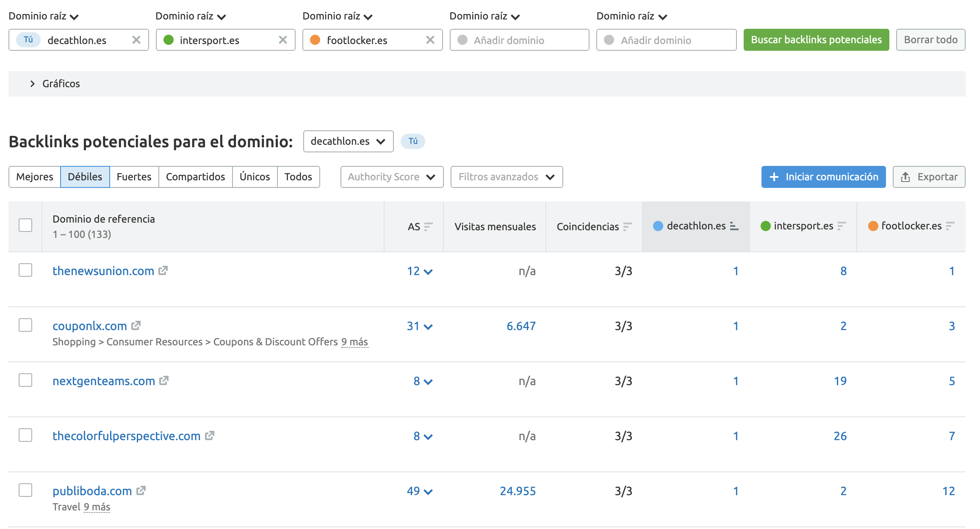The width and height of the screenshot is (980, 529).
Task: Open thenewsunion.com external link icon
Action: 163,270
